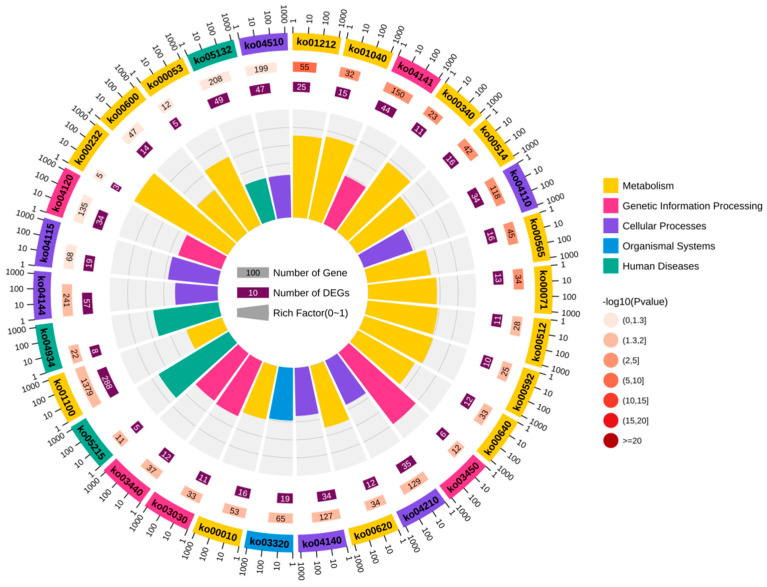The width and height of the screenshot is (767, 587).
Task: Click the 288 DEGs count box
Action: (108, 382)
